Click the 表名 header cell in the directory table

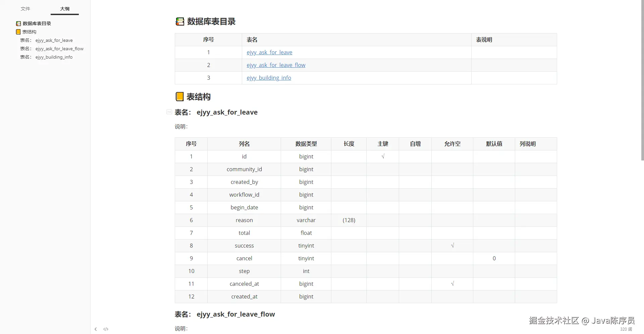coord(357,40)
